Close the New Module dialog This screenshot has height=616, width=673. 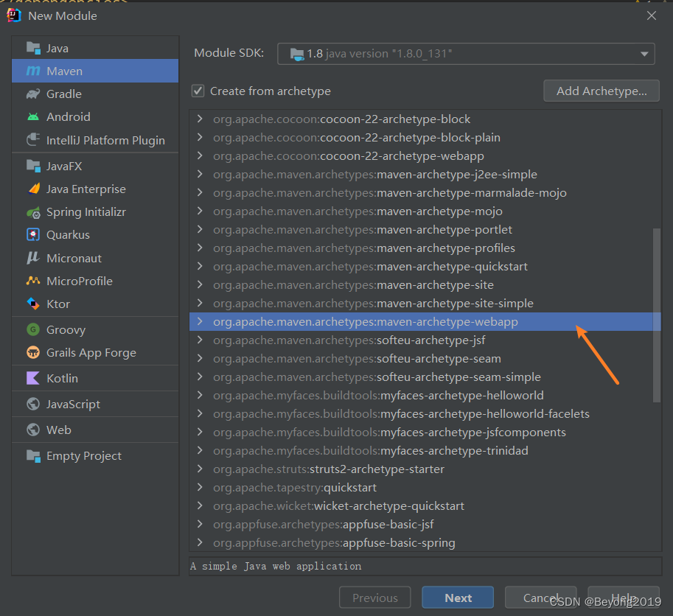651,16
